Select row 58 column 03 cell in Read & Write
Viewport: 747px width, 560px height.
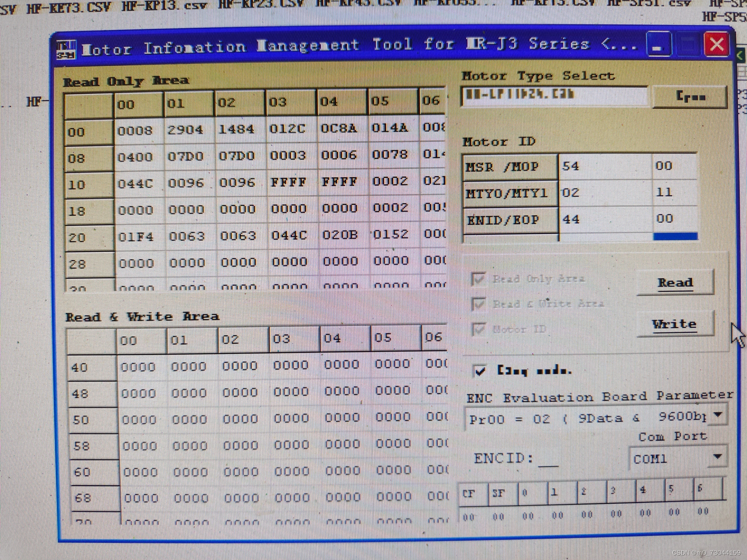(295, 445)
